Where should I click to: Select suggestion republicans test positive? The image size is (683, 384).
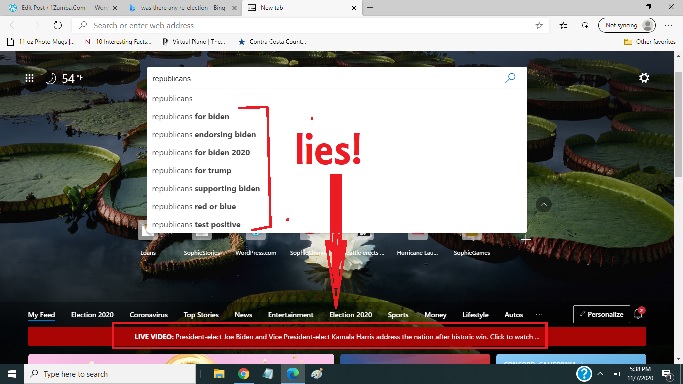point(337,224)
